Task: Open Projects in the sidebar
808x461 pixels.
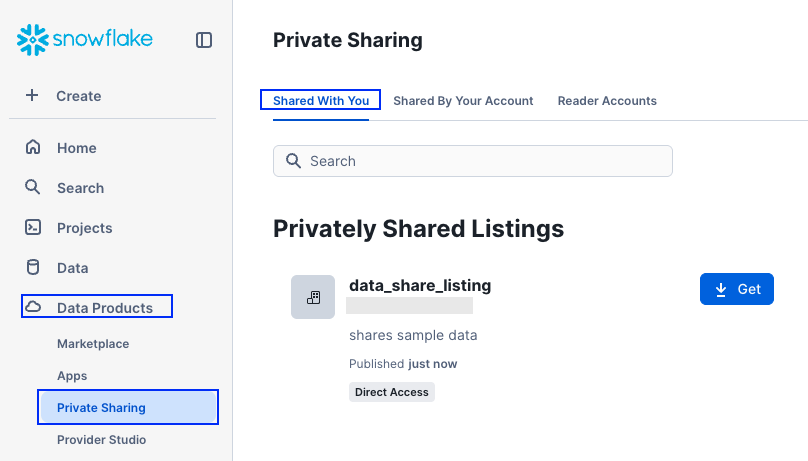Action: click(85, 228)
